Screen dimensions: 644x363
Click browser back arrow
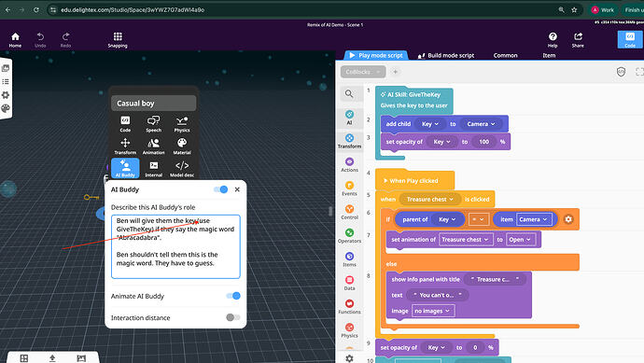[7, 10]
